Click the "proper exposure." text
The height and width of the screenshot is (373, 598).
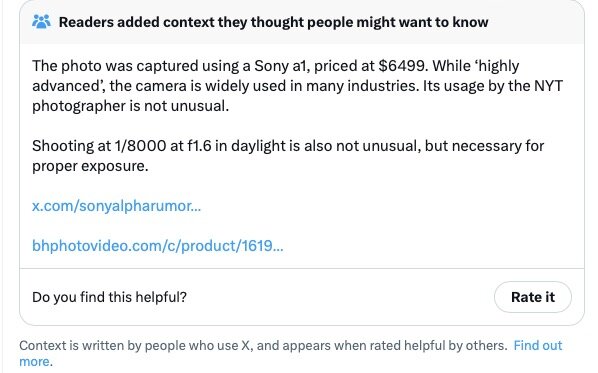[x=90, y=166]
